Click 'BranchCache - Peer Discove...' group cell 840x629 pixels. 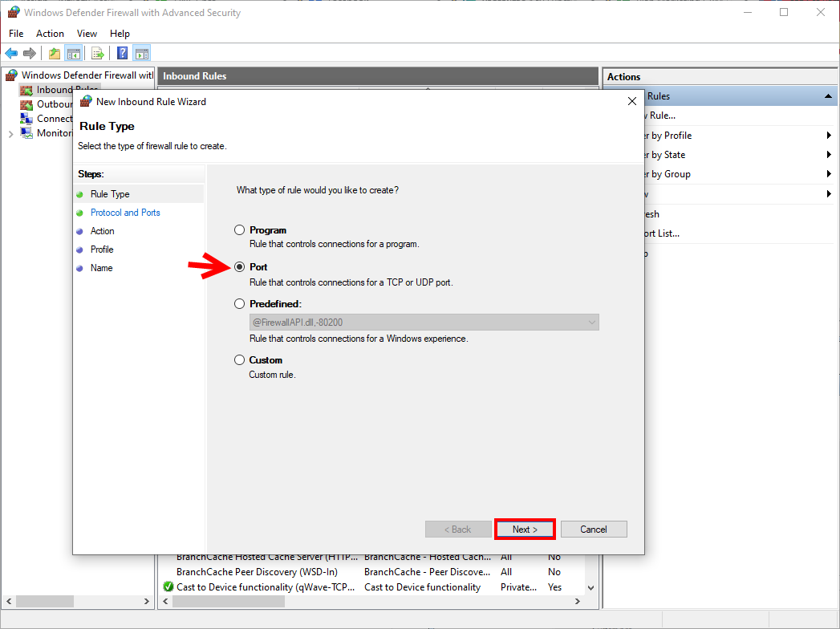pyautogui.click(x=427, y=572)
